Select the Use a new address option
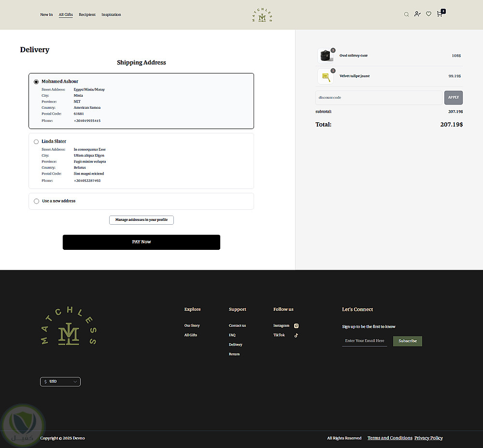 pyautogui.click(x=36, y=201)
